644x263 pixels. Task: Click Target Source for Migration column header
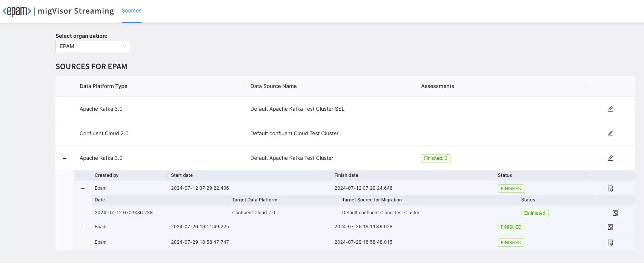372,200
